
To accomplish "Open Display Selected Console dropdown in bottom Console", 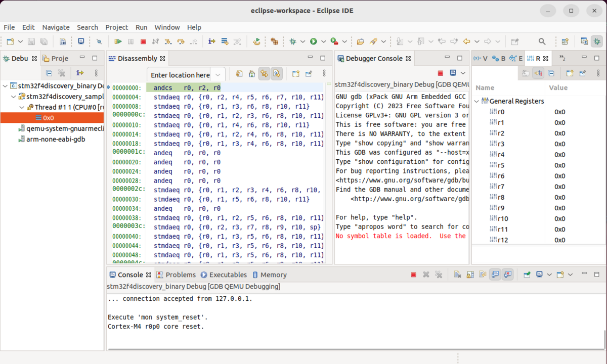I will [x=549, y=275].
